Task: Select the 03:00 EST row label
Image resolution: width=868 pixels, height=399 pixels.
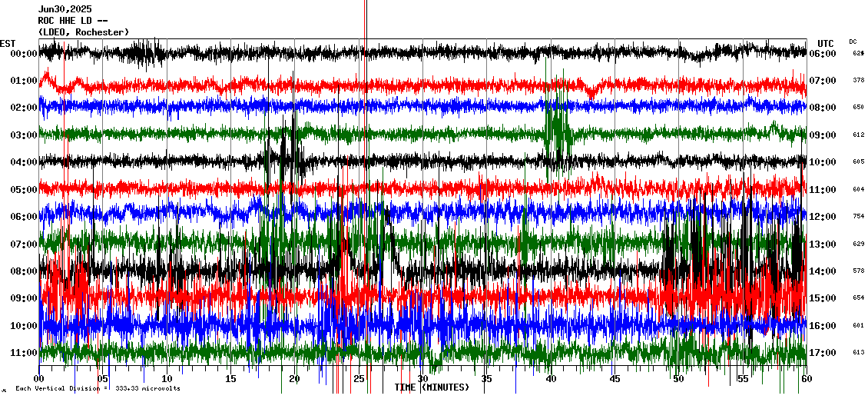Action: tap(24, 135)
